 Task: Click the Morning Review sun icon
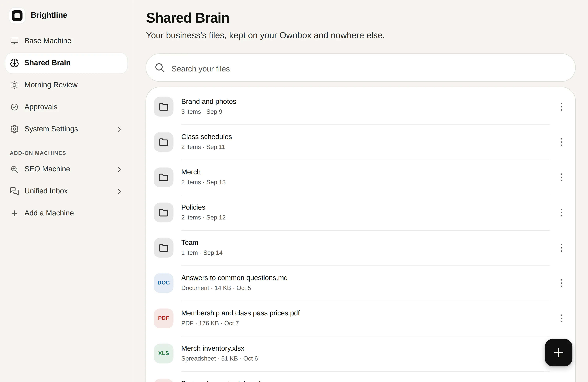[x=14, y=85]
